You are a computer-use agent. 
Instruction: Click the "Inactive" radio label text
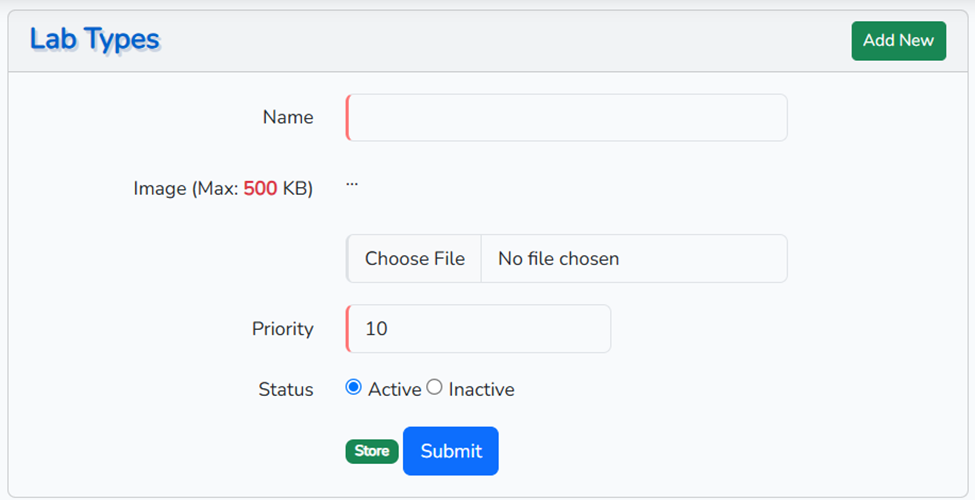481,390
